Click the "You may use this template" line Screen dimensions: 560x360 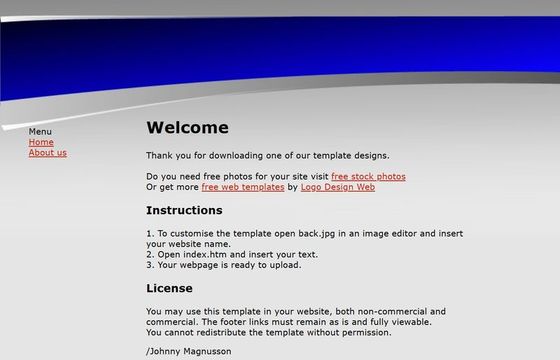(x=296, y=311)
